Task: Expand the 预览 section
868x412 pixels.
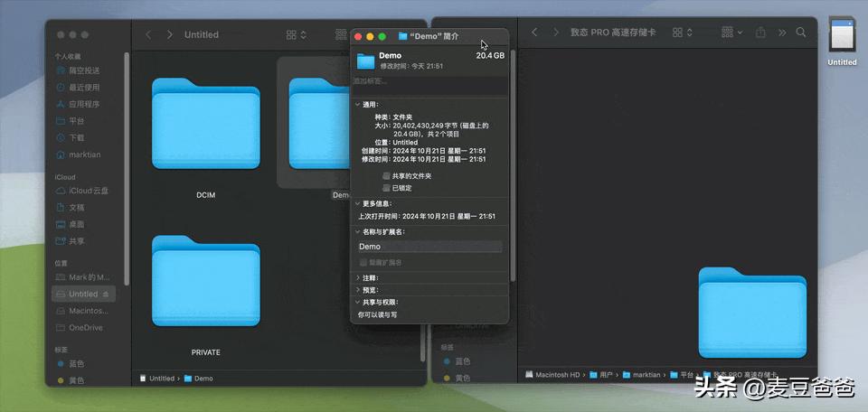Action: tap(358, 290)
